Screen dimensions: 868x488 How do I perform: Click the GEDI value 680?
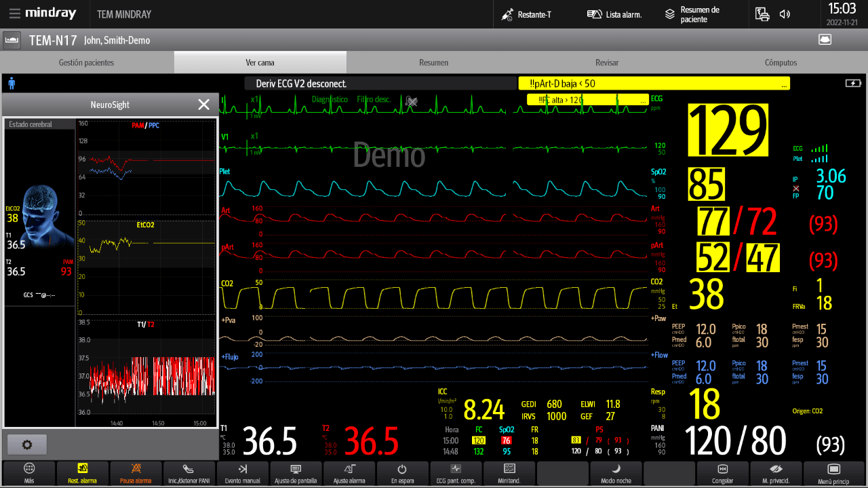pos(554,404)
